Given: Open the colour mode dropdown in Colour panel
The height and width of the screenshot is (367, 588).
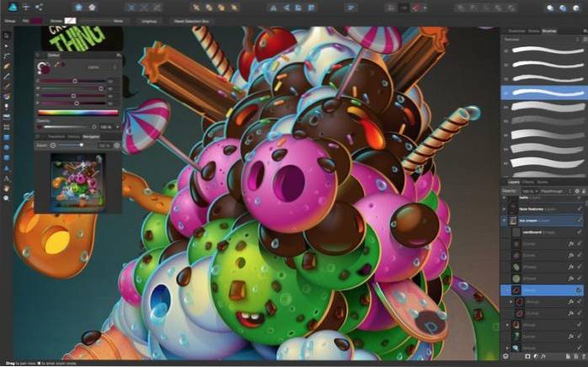Looking at the screenshot, I should [x=102, y=67].
